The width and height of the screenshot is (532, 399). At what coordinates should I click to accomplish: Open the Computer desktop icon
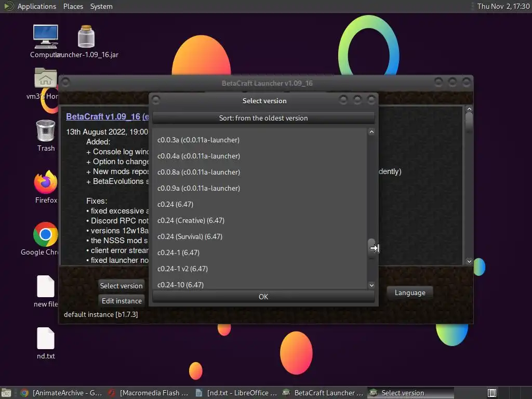[46, 37]
